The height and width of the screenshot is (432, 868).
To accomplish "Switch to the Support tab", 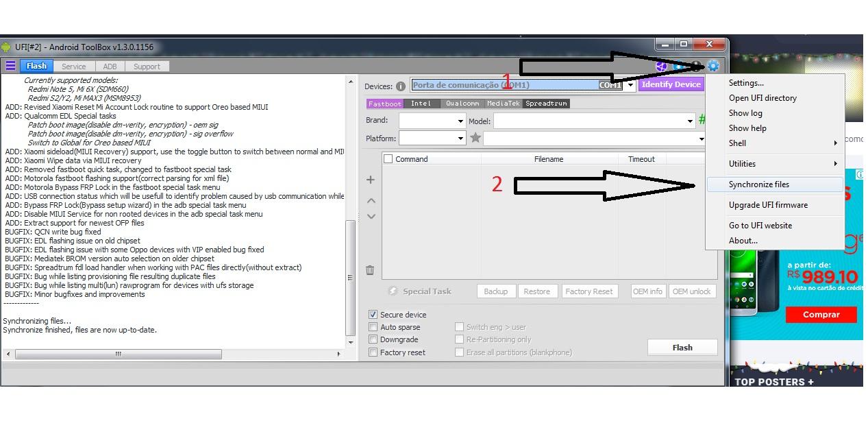I will (147, 67).
